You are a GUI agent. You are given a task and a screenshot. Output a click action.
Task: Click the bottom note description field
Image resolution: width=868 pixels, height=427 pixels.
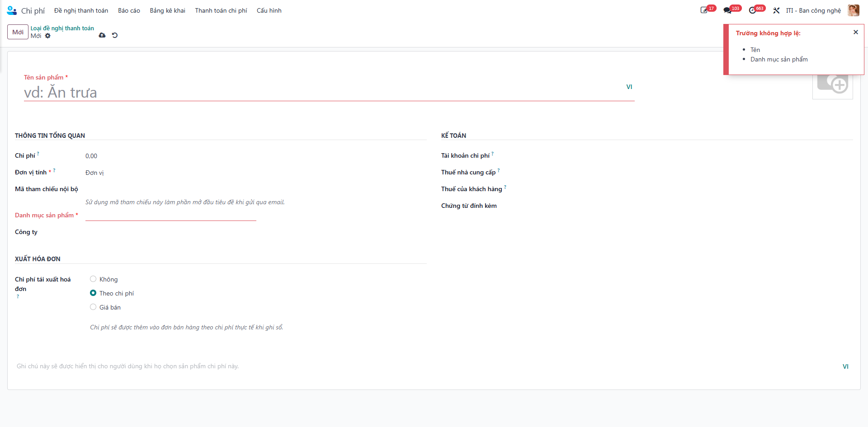coord(427,366)
